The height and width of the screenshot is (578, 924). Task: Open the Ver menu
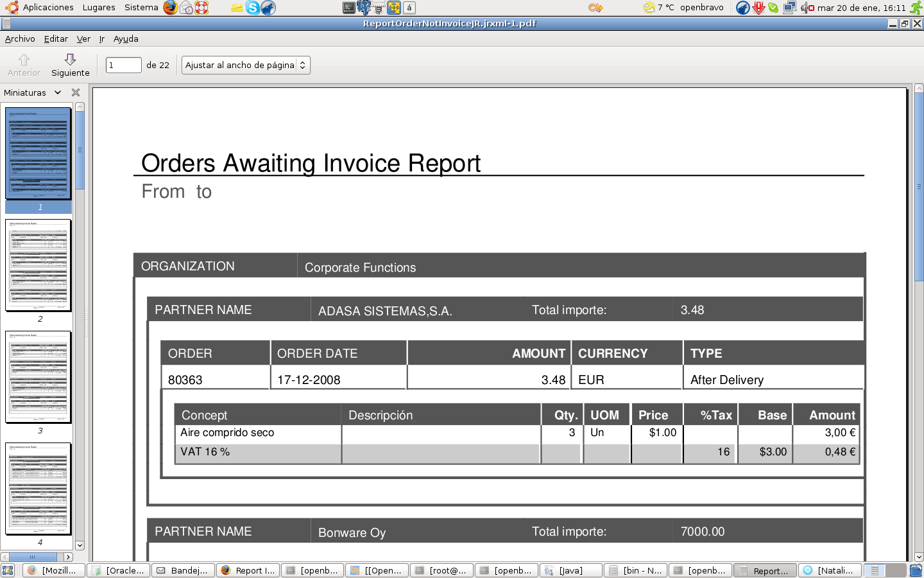pyautogui.click(x=83, y=39)
